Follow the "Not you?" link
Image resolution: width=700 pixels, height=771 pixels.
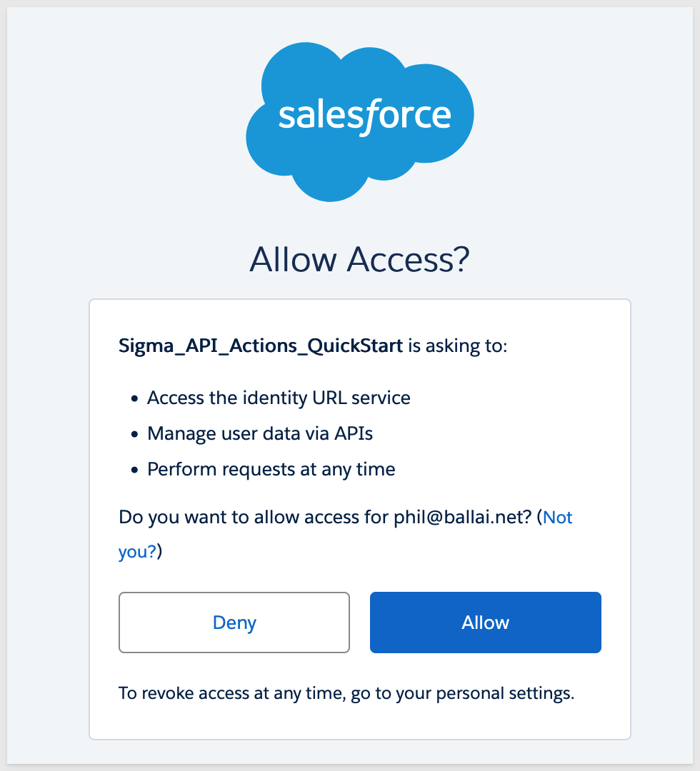[x=558, y=518]
